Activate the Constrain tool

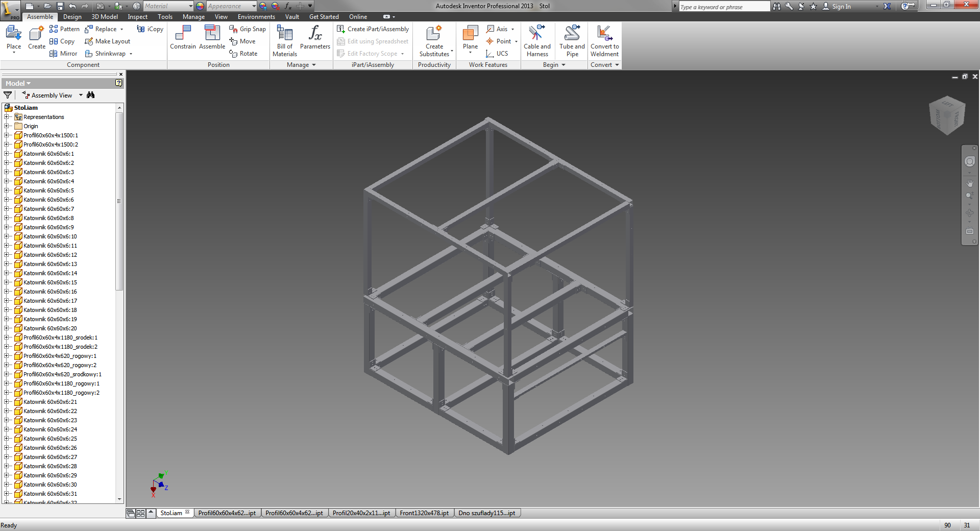point(183,38)
